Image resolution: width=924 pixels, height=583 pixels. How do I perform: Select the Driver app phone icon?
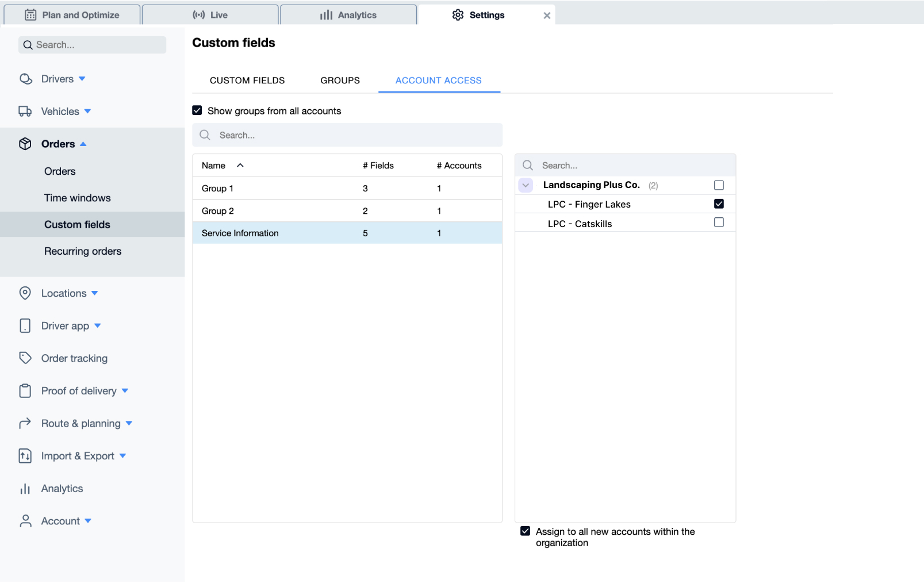click(x=26, y=325)
